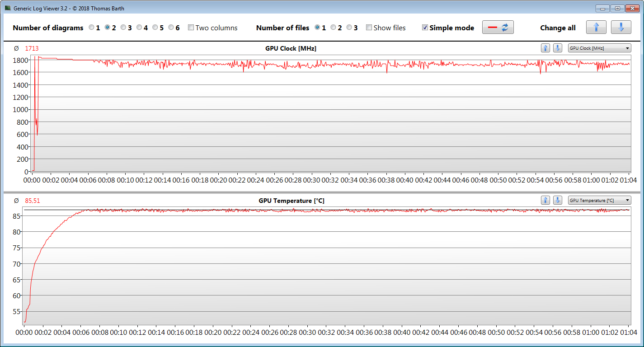Close the Generic Log Viewer window
644x347 pixels.
633,8
